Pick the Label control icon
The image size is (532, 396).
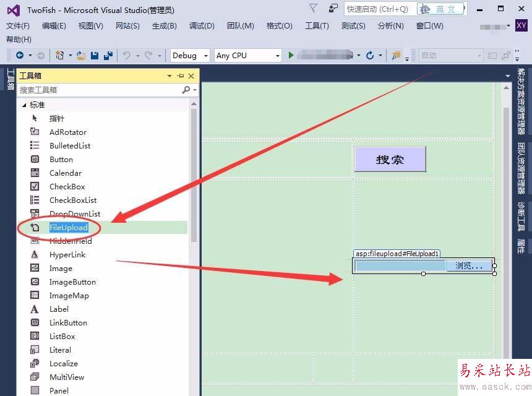(35, 309)
